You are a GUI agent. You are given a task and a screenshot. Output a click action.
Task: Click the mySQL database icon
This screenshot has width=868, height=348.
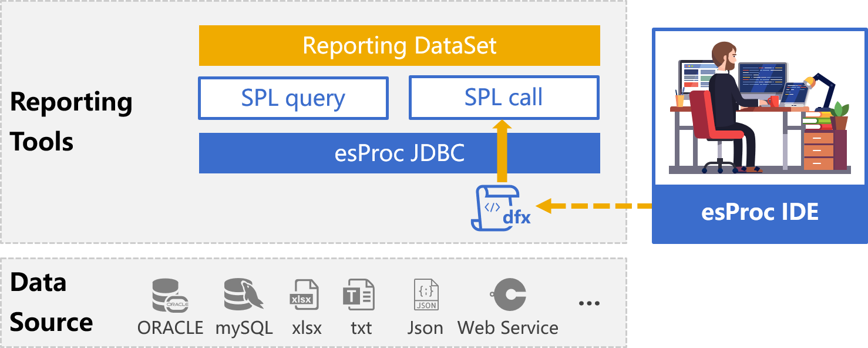coord(244,295)
